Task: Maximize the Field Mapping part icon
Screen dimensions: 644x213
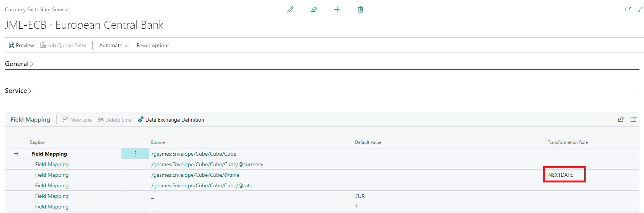Action: (633, 119)
